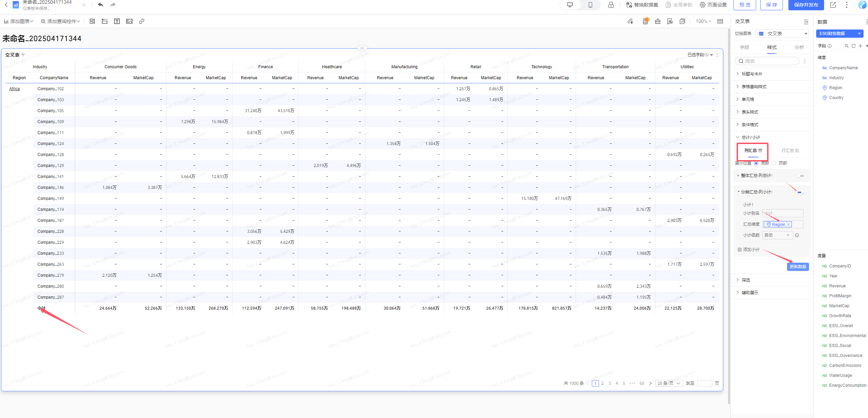Click the lock icon in top bar
The height and width of the screenshot is (418, 868).
pyautogui.click(x=611, y=5)
